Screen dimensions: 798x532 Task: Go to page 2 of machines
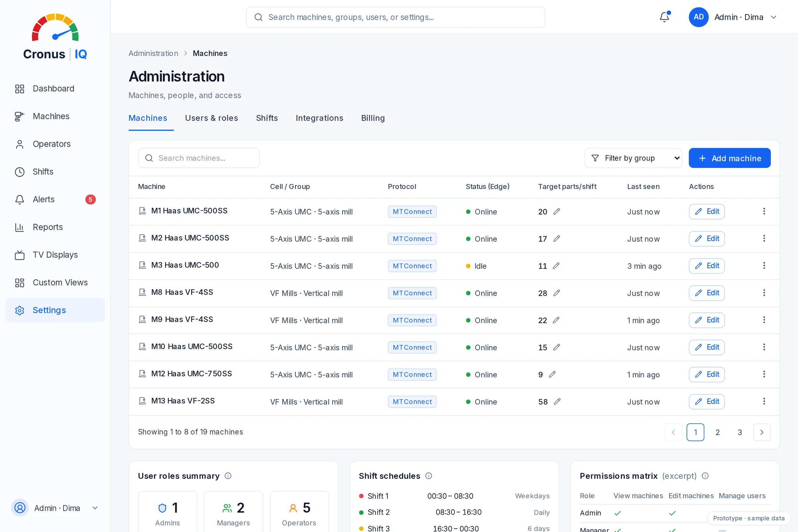tap(718, 432)
